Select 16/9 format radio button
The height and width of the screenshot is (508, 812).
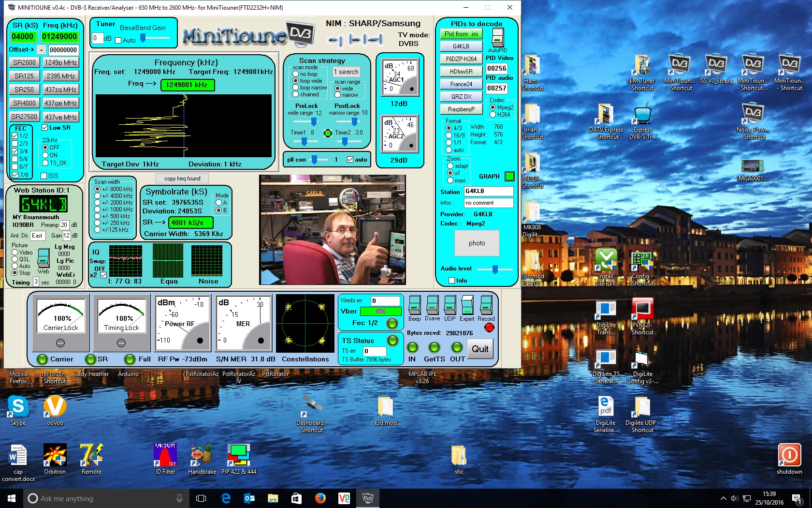coord(449,135)
